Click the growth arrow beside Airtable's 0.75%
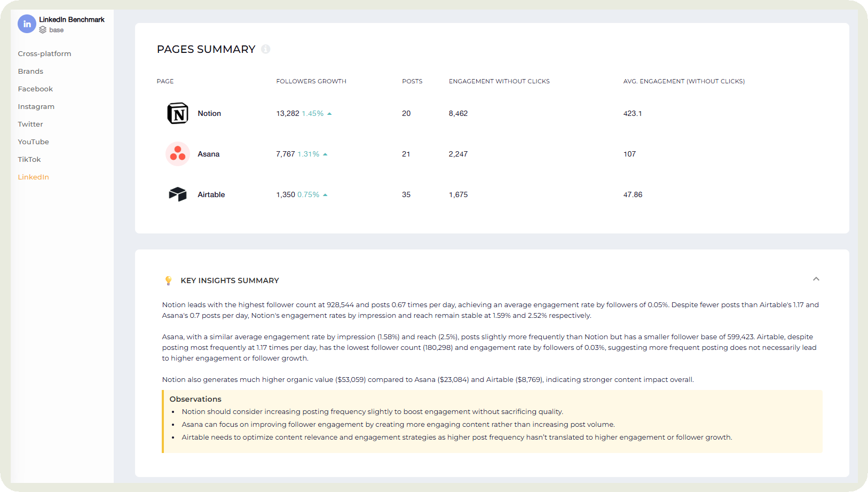The width and height of the screenshot is (868, 492). tap(326, 194)
